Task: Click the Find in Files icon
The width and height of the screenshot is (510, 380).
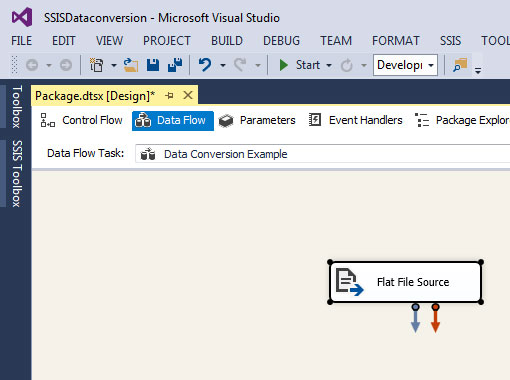Action: coord(460,65)
